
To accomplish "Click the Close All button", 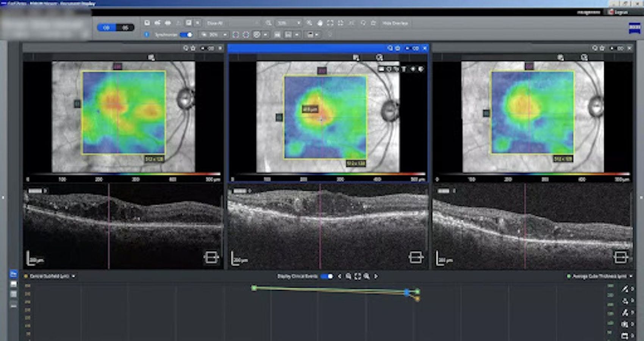I will [215, 23].
